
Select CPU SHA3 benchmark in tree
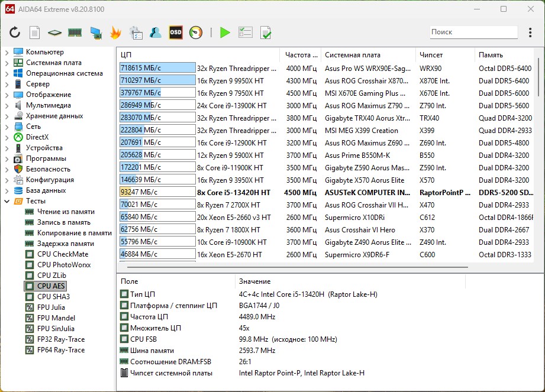pyautogui.click(x=53, y=297)
